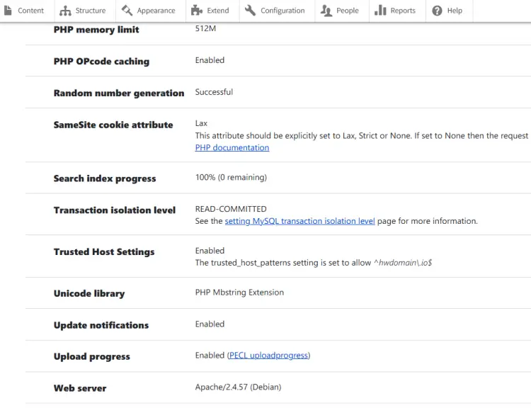Click the Configuration wrench icon
The height and width of the screenshot is (420, 531).
(x=250, y=11)
